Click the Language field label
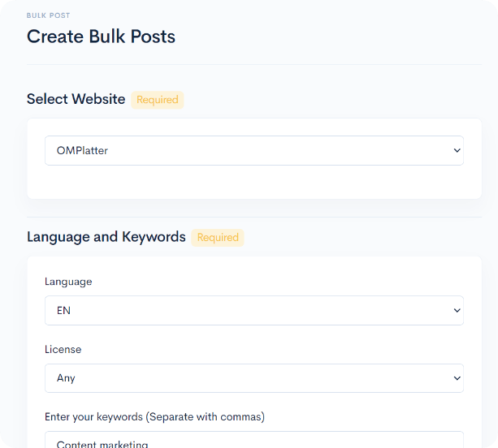Viewport: 498px width, 448px height. point(68,282)
